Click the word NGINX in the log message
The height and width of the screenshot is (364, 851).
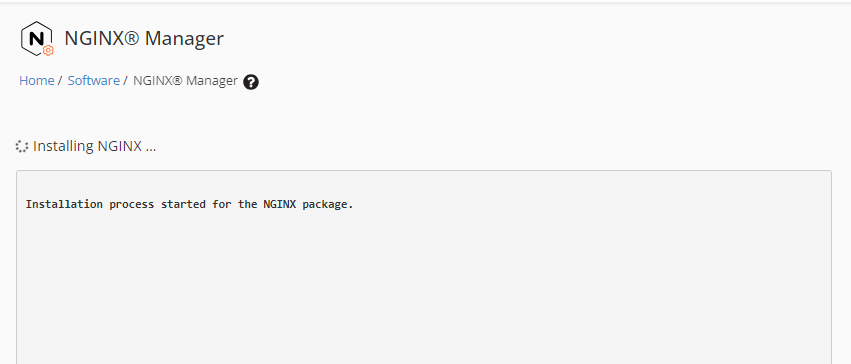click(280, 205)
